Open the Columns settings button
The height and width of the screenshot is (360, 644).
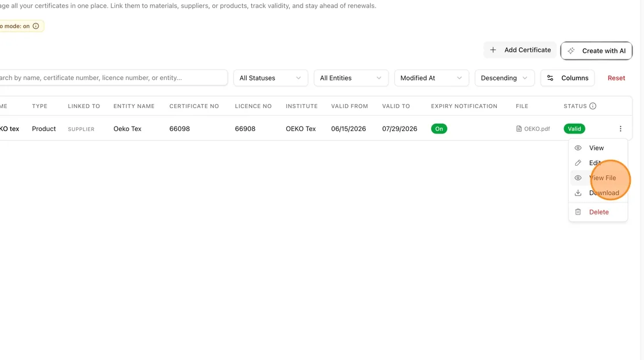tap(568, 78)
